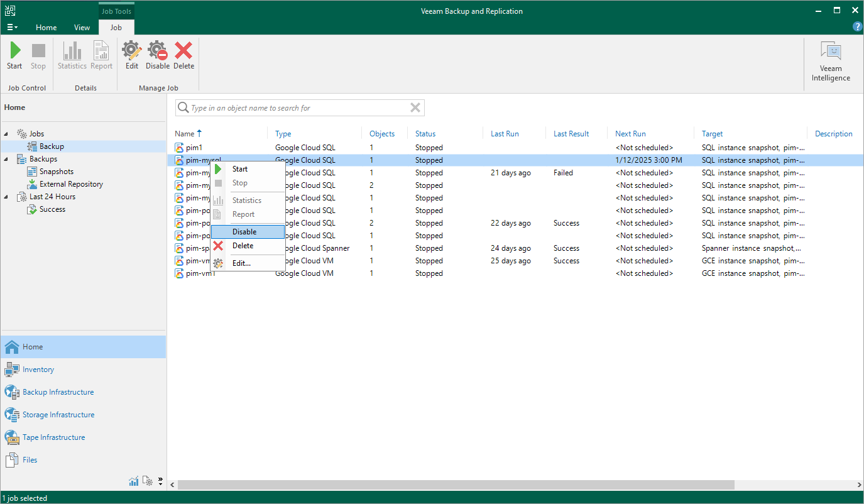The image size is (864, 504).
Task: Clear the search field with X
Action: 415,108
